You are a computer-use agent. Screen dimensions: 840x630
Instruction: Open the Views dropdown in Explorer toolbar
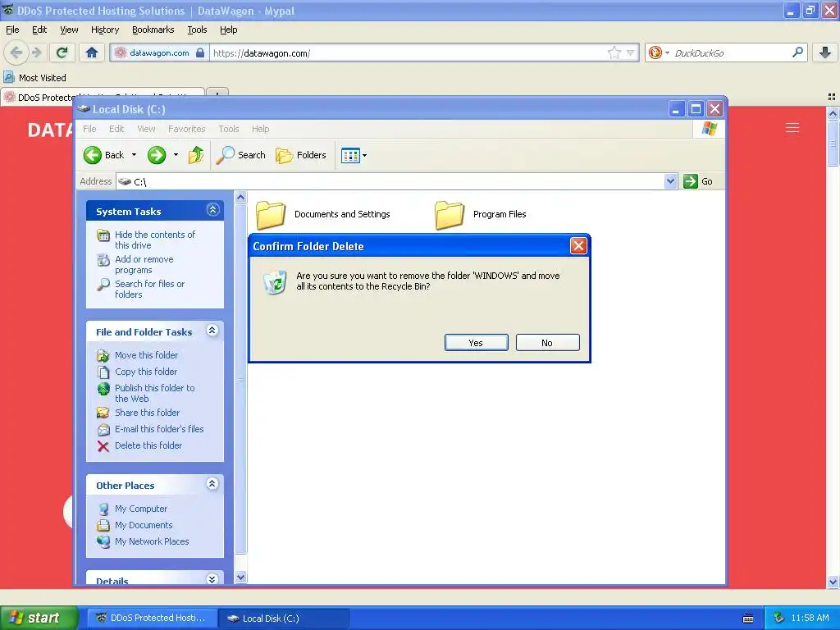tap(354, 155)
